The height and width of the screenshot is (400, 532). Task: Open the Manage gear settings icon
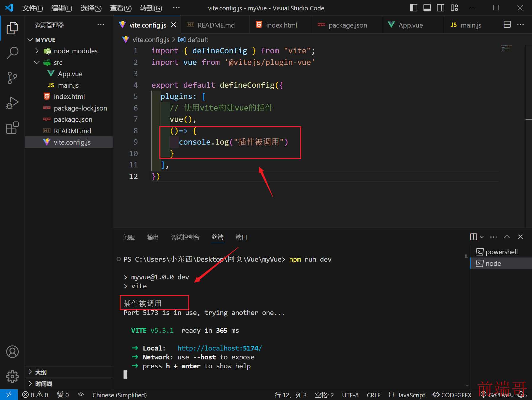12,376
